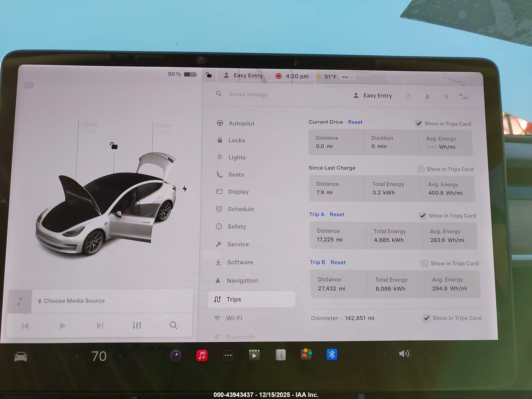
Task: Decrease volume with the left chevron
Action: click(x=385, y=354)
